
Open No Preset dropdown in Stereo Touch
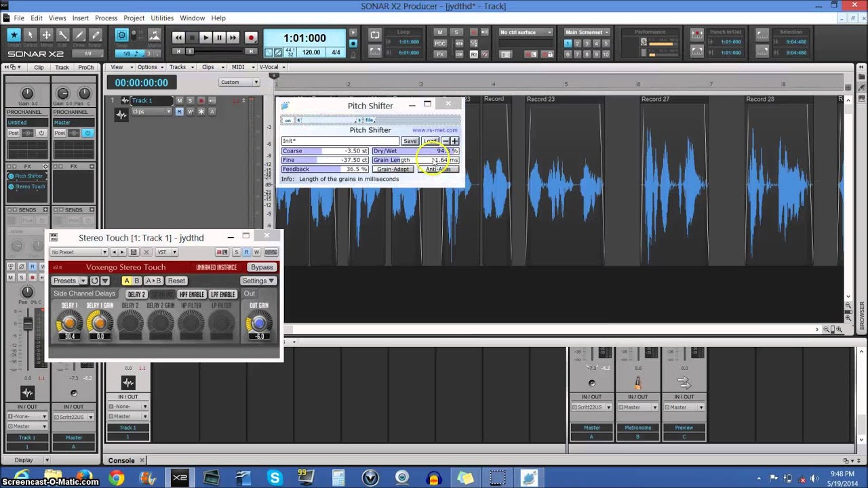79,252
